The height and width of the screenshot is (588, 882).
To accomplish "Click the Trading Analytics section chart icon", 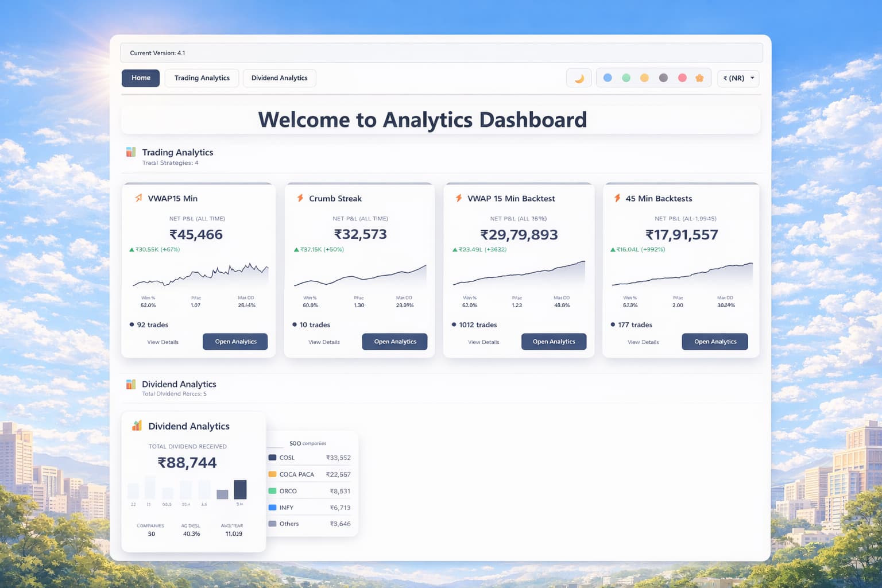I will click(x=131, y=152).
